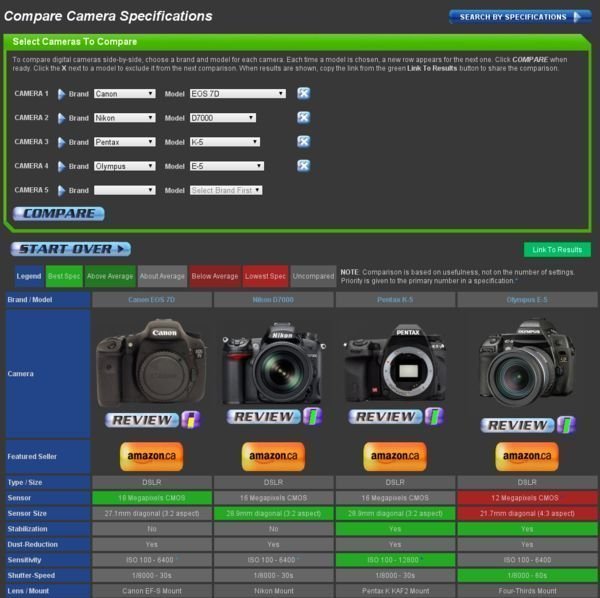Image resolution: width=600 pixels, height=598 pixels.
Task: Click the START OVER button
Action: pyautogui.click(x=71, y=249)
